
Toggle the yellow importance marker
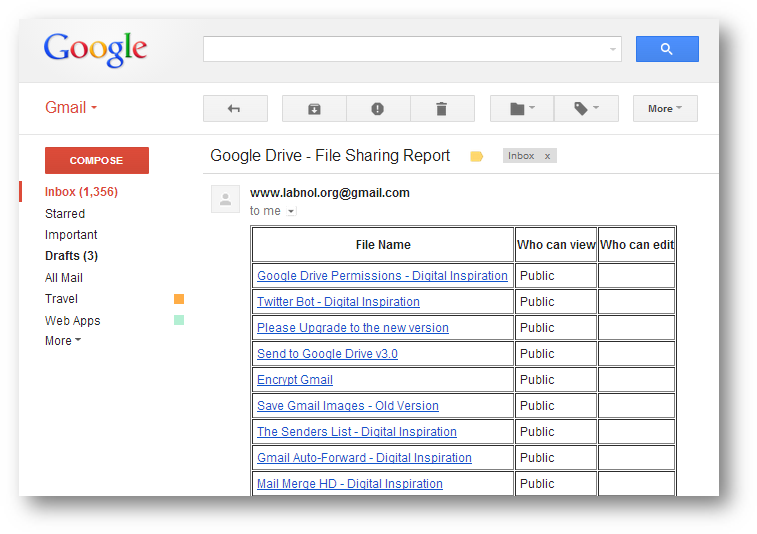(477, 156)
